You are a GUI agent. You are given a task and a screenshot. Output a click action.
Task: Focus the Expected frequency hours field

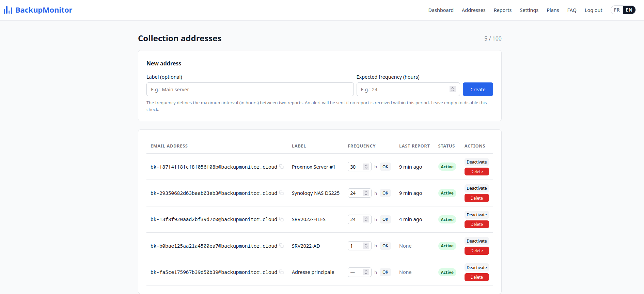pos(408,89)
